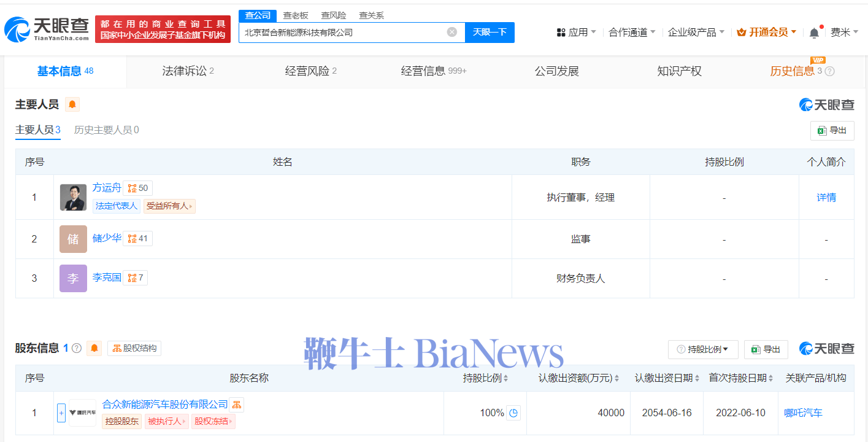Clear the search box with X icon
The width and height of the screenshot is (868, 442).
[452, 32]
